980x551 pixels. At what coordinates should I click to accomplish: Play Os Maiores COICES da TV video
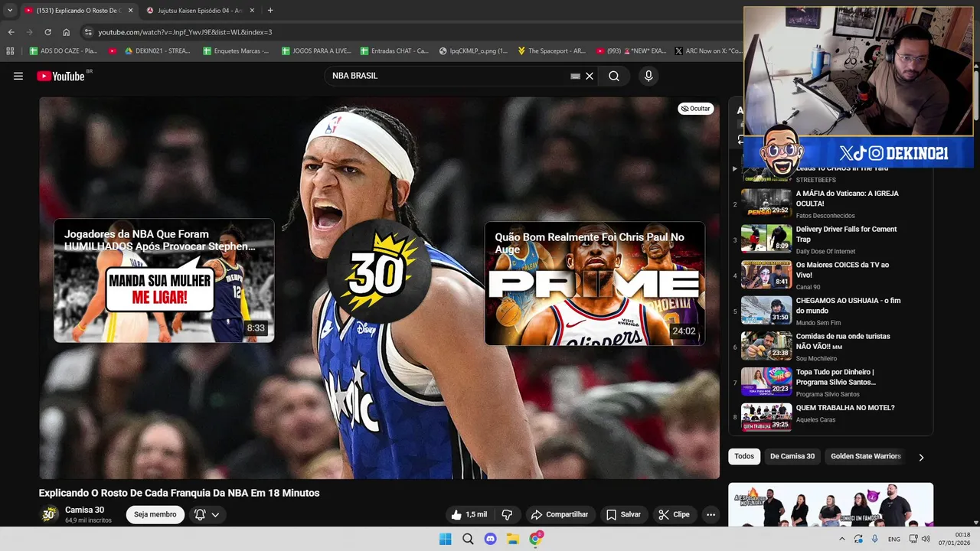pos(831,275)
